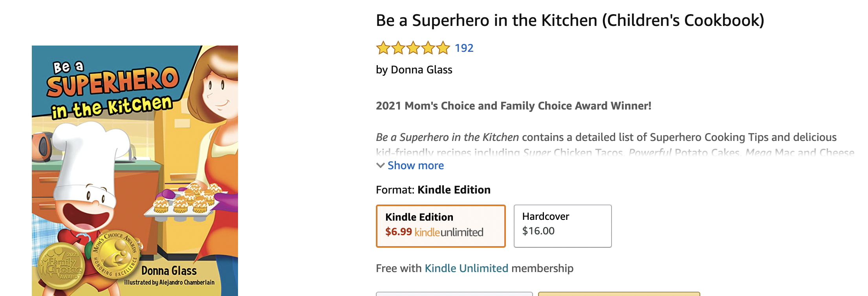Select the Hardcover format option

[x=562, y=226]
